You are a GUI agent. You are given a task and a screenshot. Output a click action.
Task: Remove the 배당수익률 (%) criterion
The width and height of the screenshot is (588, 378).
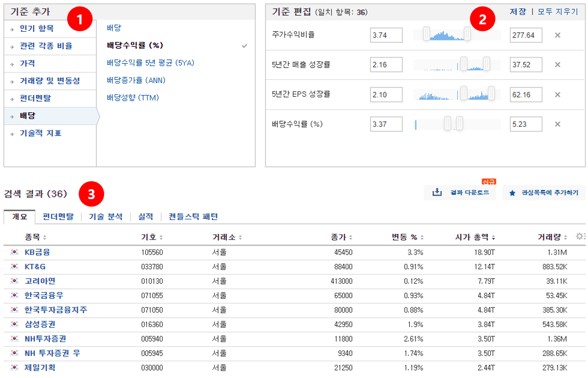557,124
